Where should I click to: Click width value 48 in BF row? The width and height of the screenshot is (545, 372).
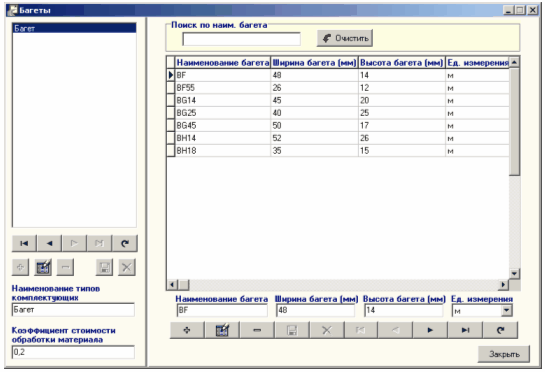(314, 75)
